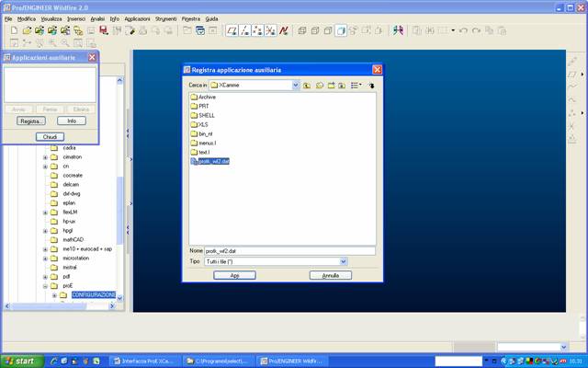Select the mathCAD folder in tree

pos(73,239)
